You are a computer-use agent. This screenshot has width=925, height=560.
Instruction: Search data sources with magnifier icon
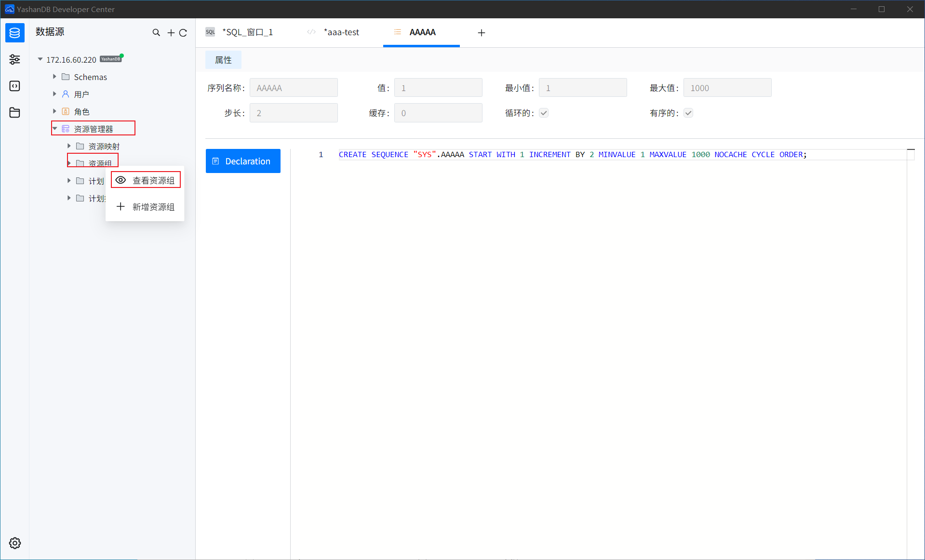tap(156, 33)
